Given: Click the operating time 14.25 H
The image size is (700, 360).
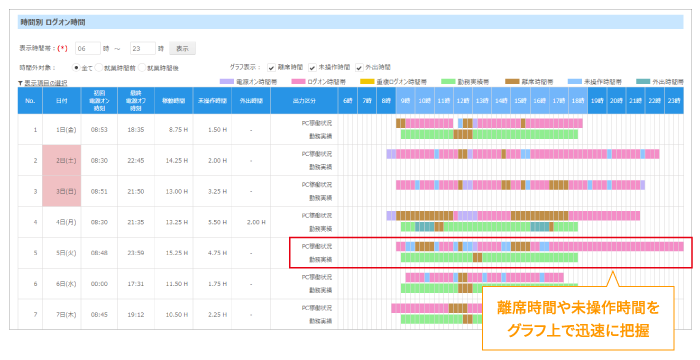Looking at the screenshot, I should pyautogui.click(x=177, y=160).
